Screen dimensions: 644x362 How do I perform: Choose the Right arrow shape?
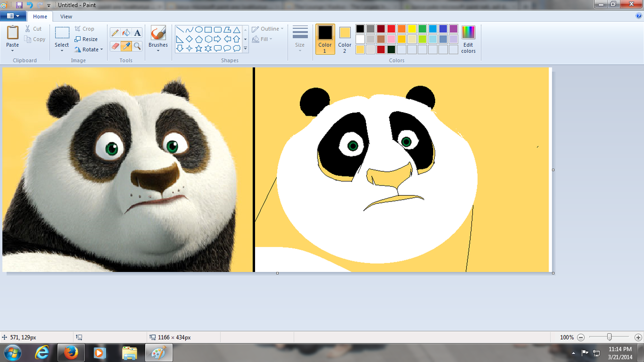[217, 39]
